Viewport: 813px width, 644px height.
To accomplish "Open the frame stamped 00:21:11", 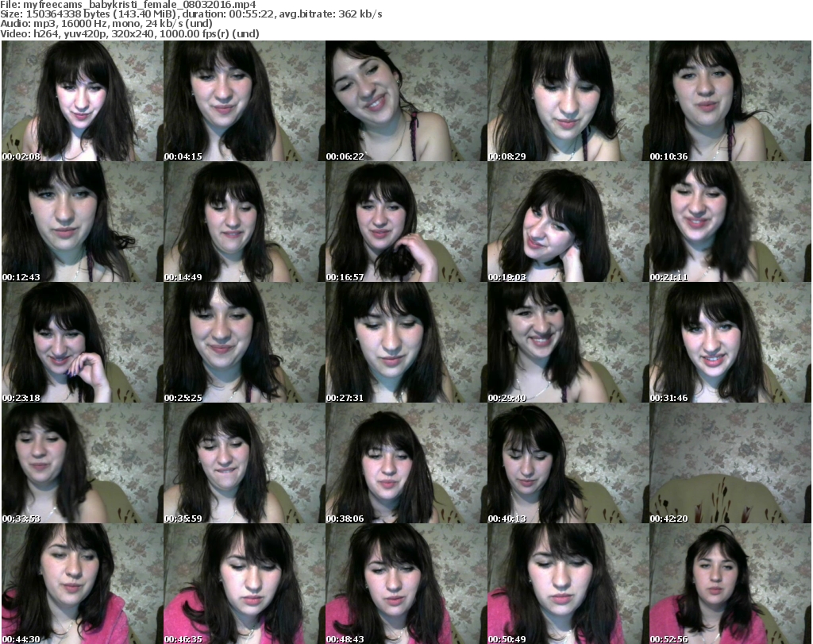I will tap(730, 222).
